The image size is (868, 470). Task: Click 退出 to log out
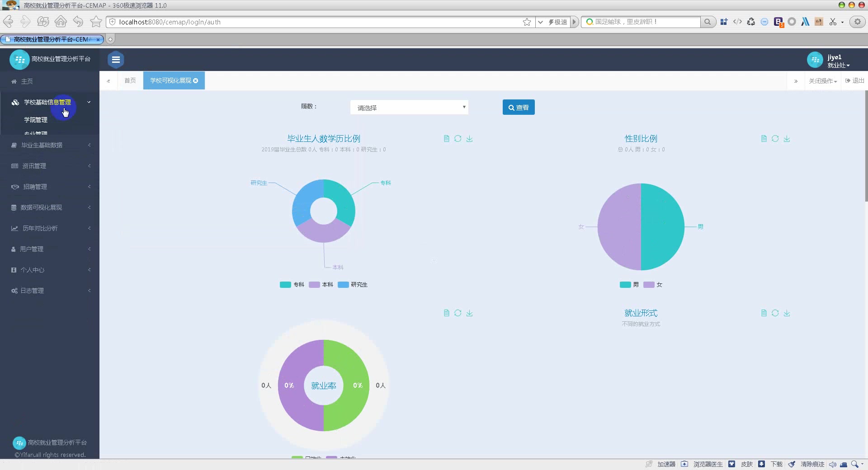click(x=854, y=81)
